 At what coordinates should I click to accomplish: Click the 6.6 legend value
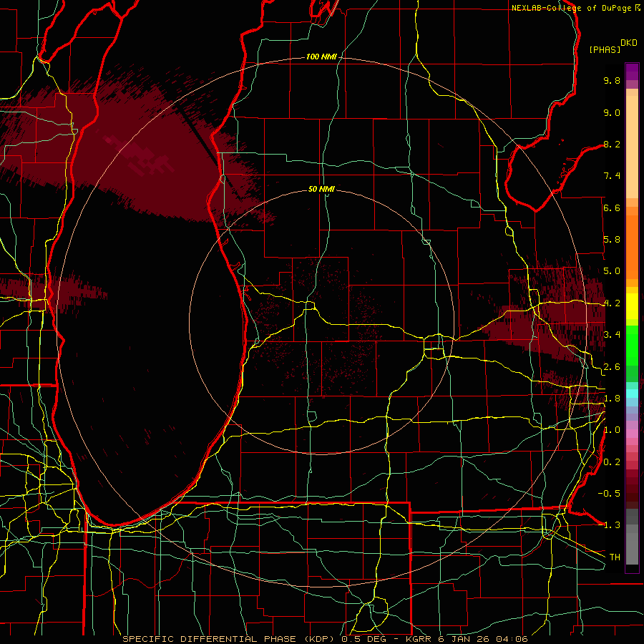[x=612, y=208]
